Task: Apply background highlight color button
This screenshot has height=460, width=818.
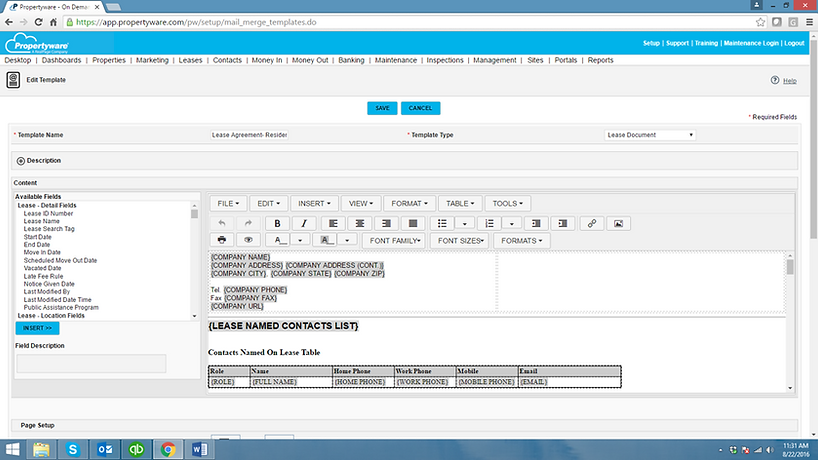Action: (x=327, y=240)
